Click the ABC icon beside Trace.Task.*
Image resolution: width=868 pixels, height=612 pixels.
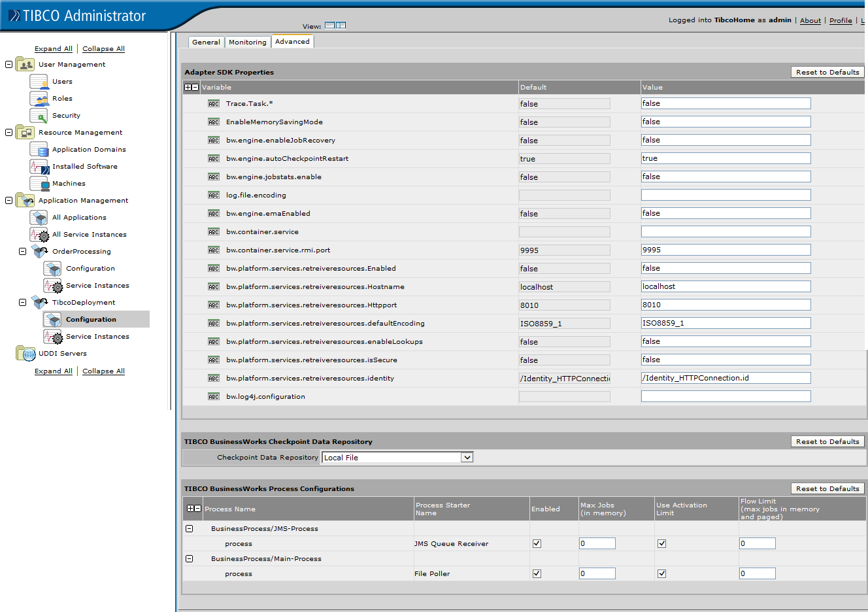214,103
